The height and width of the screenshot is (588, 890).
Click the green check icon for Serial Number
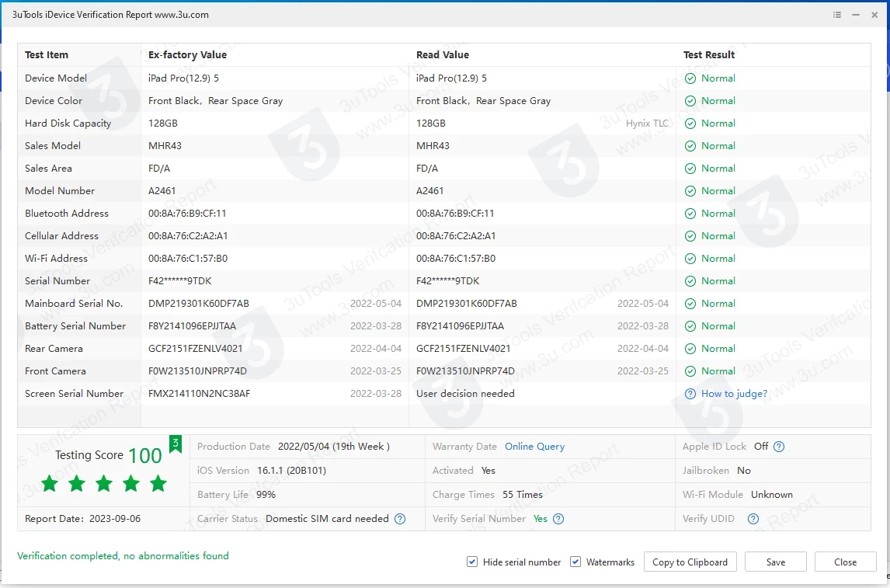tap(690, 281)
